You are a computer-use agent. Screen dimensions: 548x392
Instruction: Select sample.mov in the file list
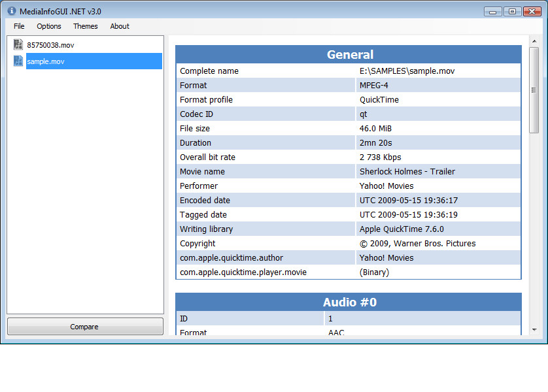click(94, 61)
